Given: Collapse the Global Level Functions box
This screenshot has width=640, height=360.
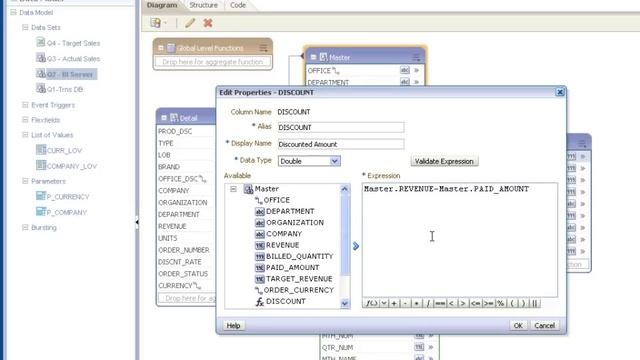Looking at the screenshot, I should tap(161, 48).
